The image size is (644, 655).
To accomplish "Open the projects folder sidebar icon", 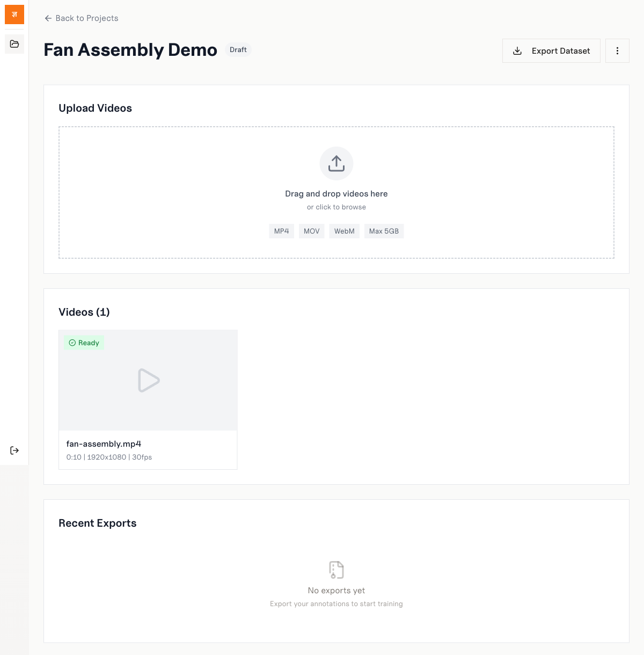I will point(14,44).
